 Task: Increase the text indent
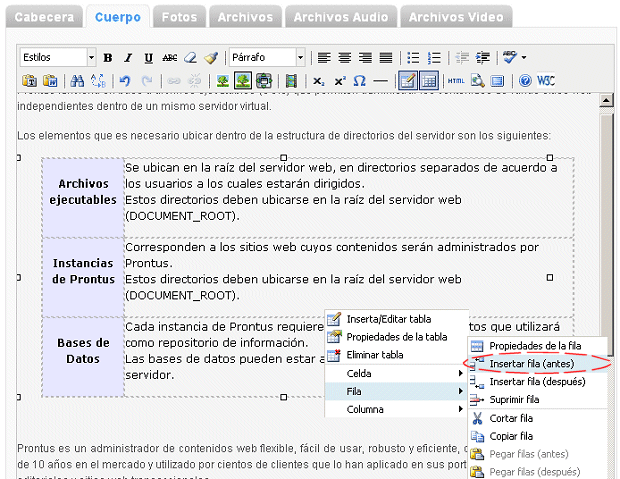point(483,58)
